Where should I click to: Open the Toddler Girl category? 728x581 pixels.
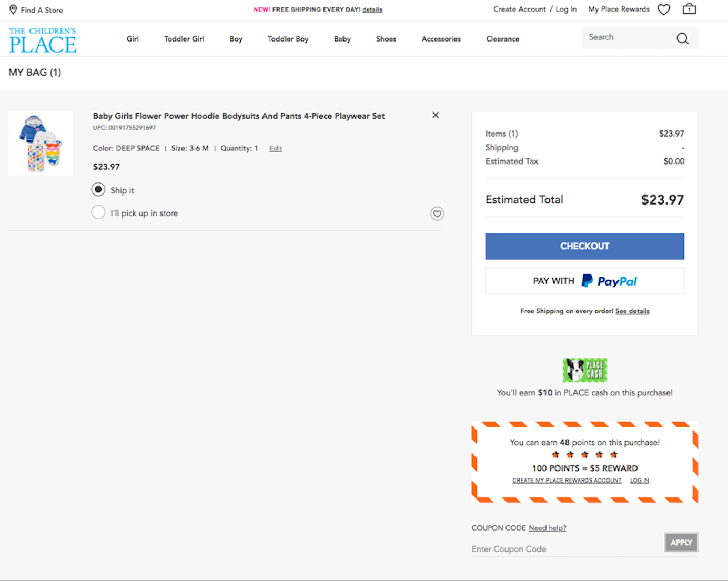pyautogui.click(x=184, y=39)
